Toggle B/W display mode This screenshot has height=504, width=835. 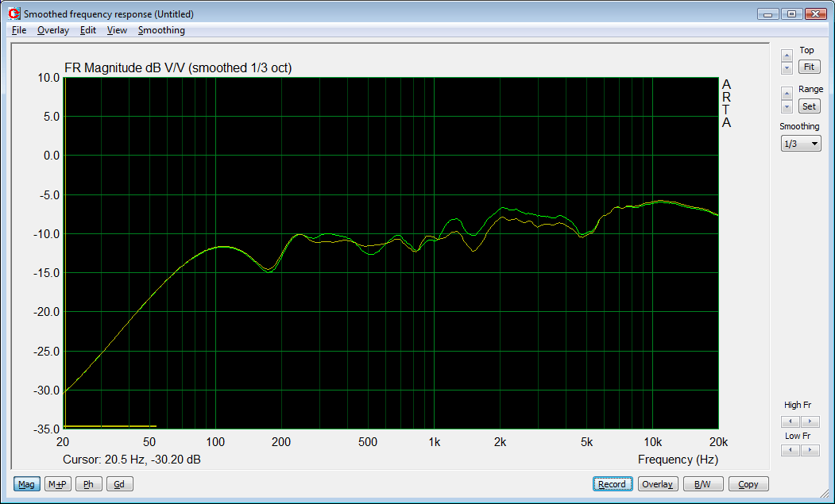tap(703, 484)
